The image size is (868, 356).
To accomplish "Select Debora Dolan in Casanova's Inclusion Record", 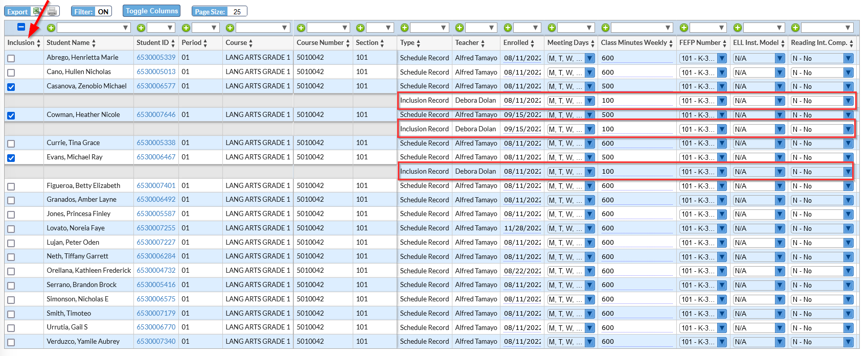I will click(476, 101).
